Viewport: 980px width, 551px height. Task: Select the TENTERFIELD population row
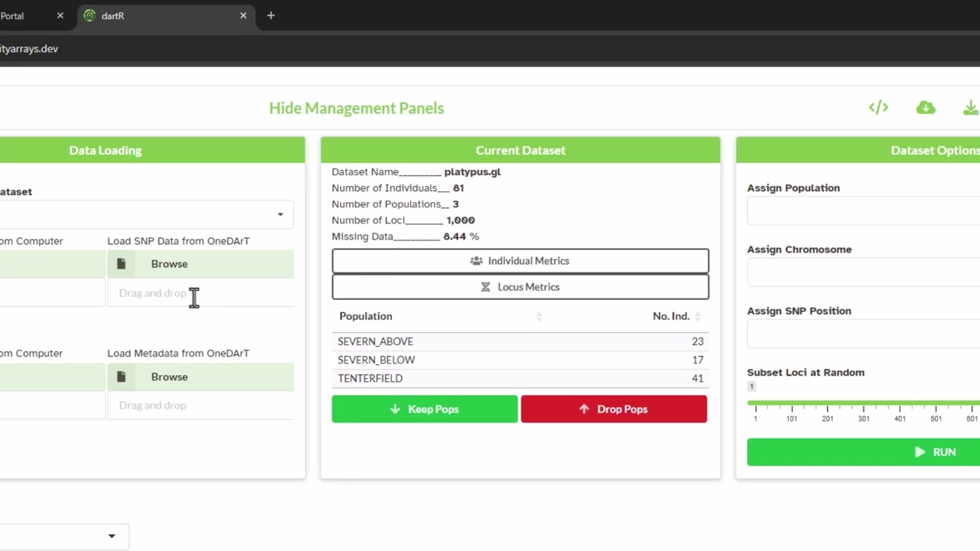(x=521, y=378)
